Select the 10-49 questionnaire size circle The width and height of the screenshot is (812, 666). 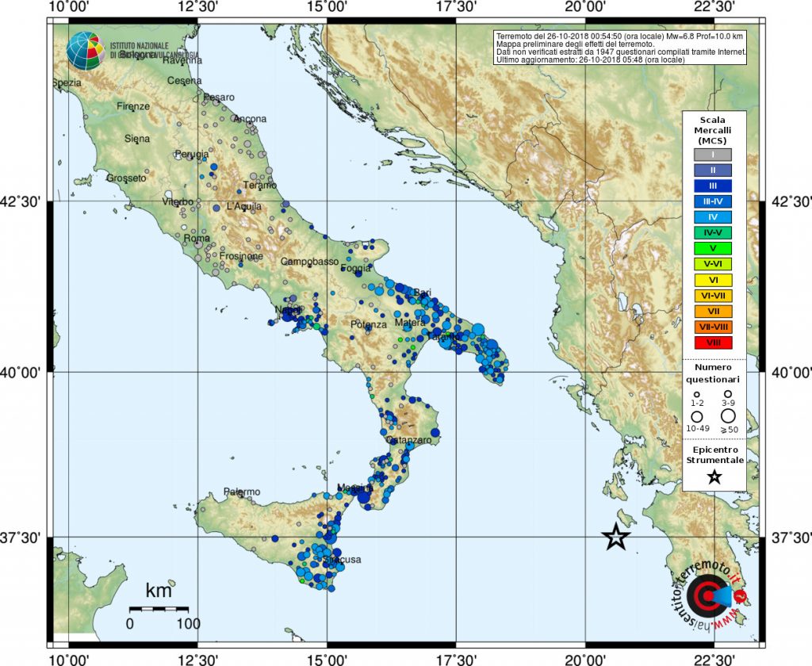[696, 416]
